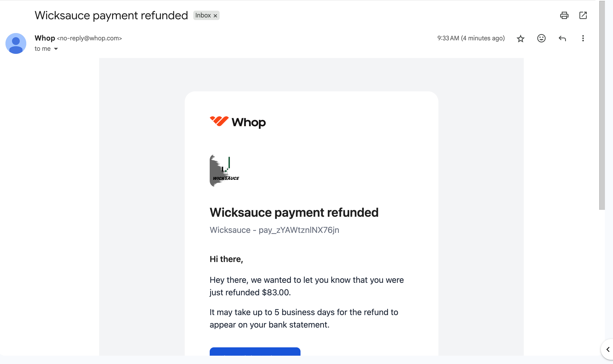The height and width of the screenshot is (364, 613).
Task: Expand the side panel with the chevron arrow
Action: pyautogui.click(x=608, y=349)
